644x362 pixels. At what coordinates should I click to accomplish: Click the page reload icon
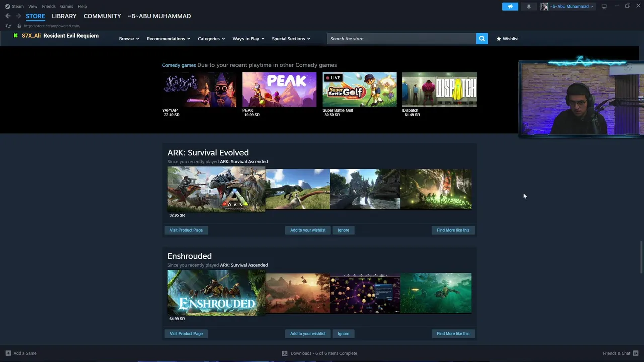(8, 26)
